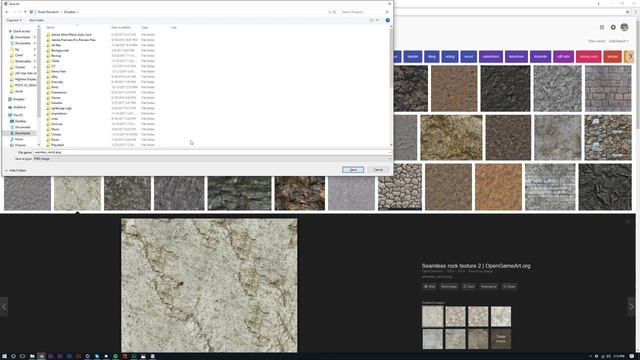Show previous image with preview left arrow
The height and width of the screenshot is (360, 640).
(x=4, y=307)
